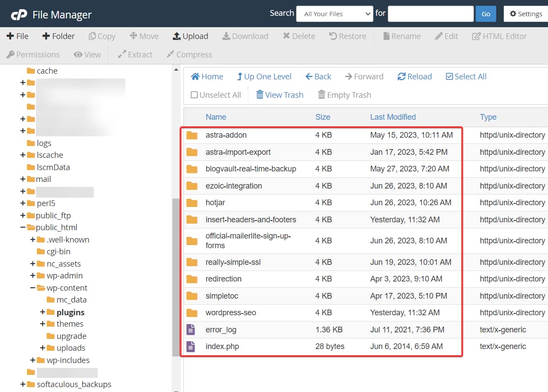Click the Copy icon
Image resolution: width=548 pixels, height=392 pixels.
[x=102, y=36]
